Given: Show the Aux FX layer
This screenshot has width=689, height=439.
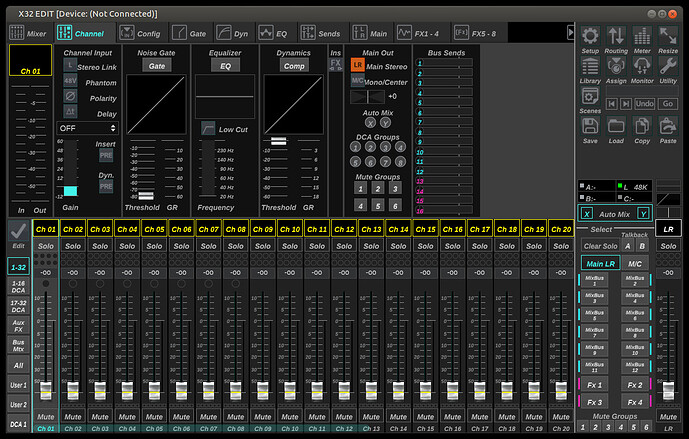Looking at the screenshot, I should [18, 326].
